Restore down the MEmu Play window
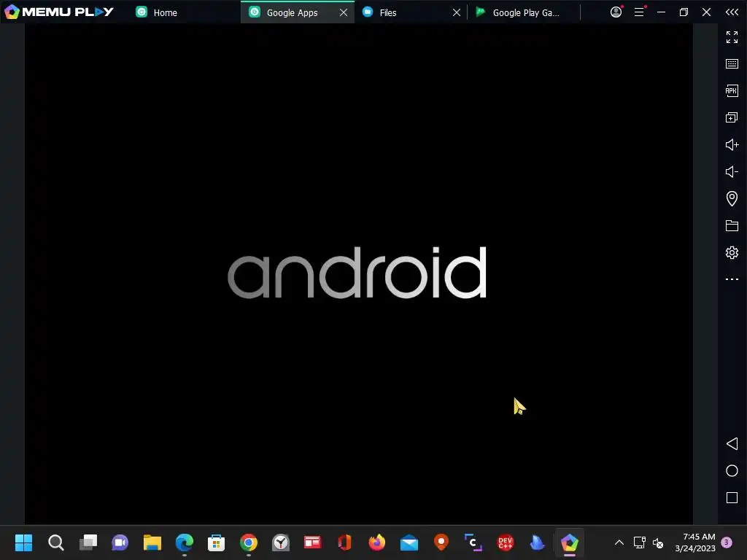This screenshot has height=560, width=747. pyautogui.click(x=684, y=12)
